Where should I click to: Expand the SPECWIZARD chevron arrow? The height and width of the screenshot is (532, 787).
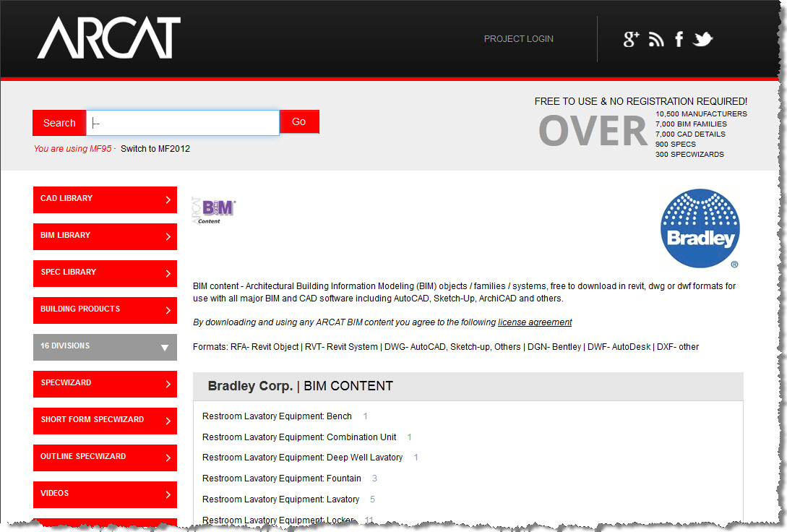pyautogui.click(x=168, y=384)
